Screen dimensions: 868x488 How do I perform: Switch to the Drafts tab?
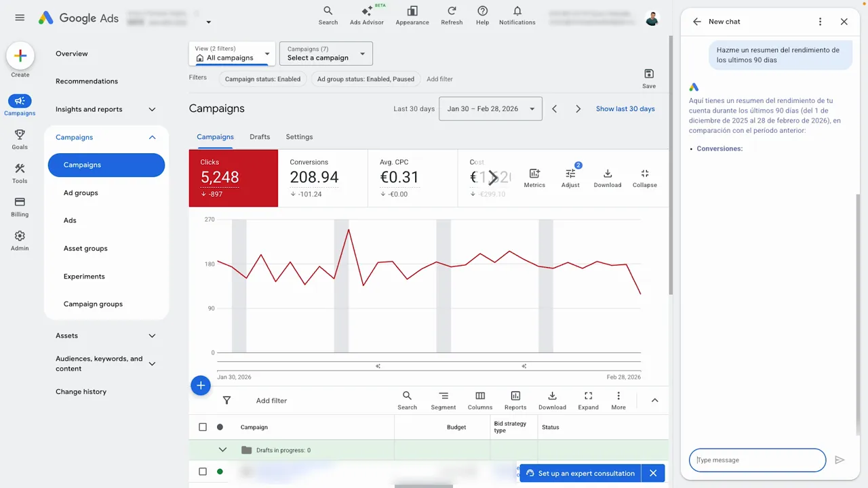[260, 137]
